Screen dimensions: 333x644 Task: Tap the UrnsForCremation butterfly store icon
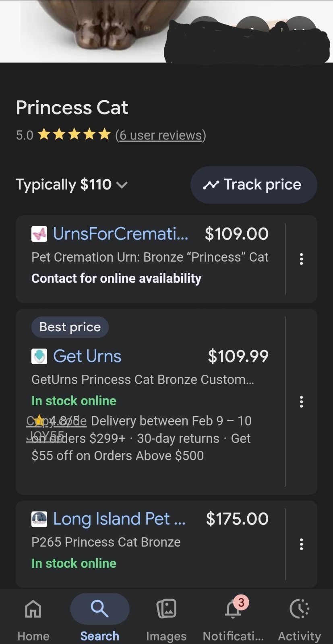click(39, 234)
